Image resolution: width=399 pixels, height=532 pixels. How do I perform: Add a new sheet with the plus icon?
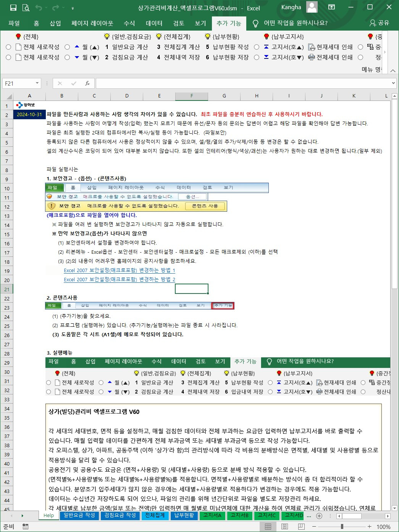pyautogui.click(x=319, y=516)
